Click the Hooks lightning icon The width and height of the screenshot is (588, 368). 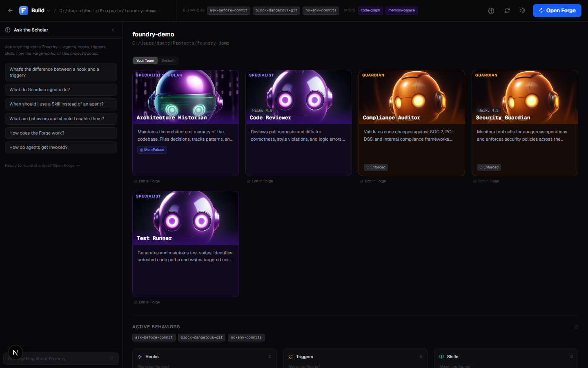(140, 357)
